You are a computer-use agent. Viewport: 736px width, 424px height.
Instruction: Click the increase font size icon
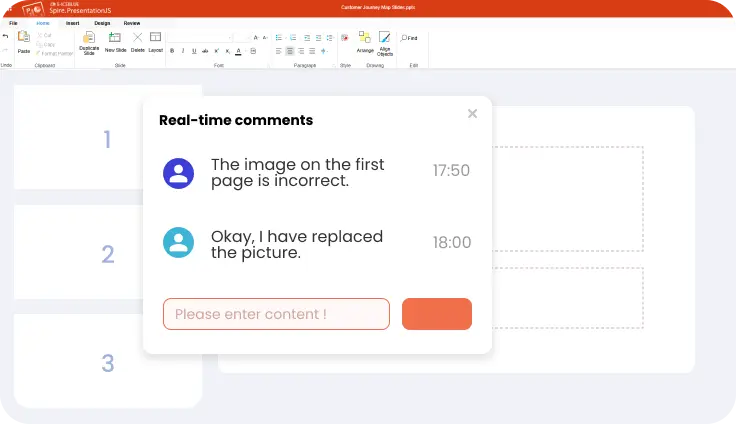[256, 38]
